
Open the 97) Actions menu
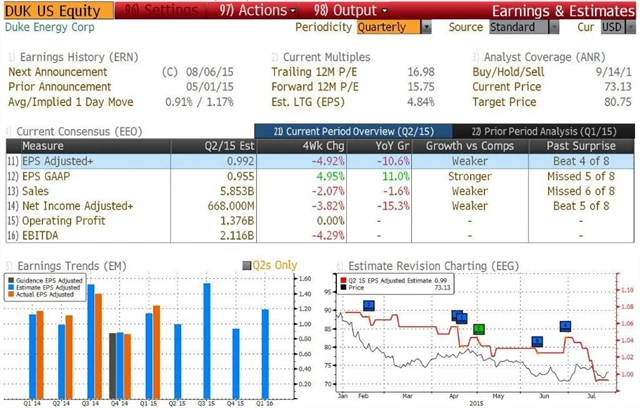(x=257, y=10)
